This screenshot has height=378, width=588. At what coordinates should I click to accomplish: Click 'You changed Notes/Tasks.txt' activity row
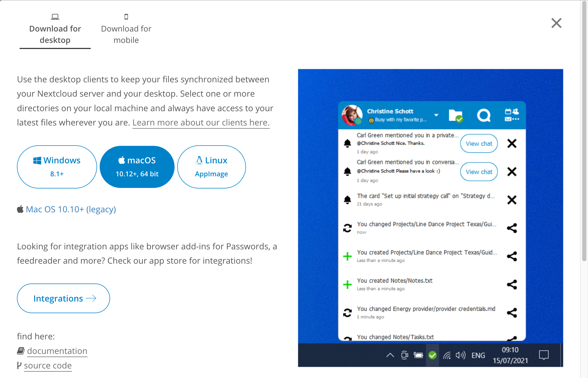tap(432, 337)
